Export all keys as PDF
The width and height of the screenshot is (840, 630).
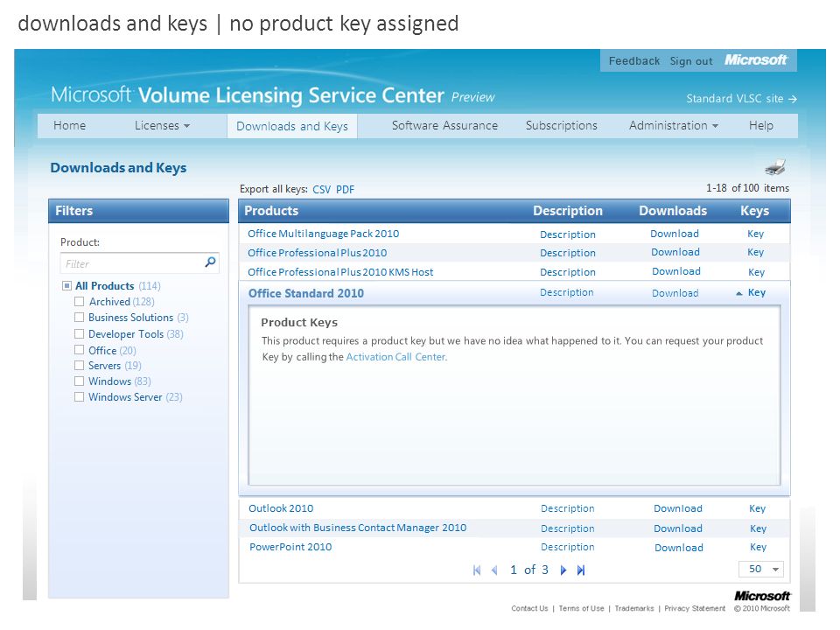[345, 190]
